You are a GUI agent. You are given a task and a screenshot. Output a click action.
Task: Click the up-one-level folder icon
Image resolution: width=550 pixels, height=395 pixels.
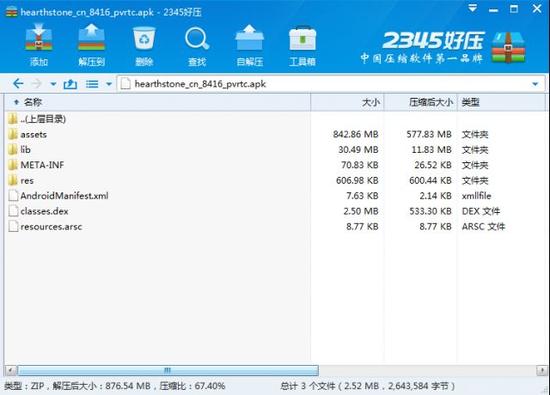[70, 84]
